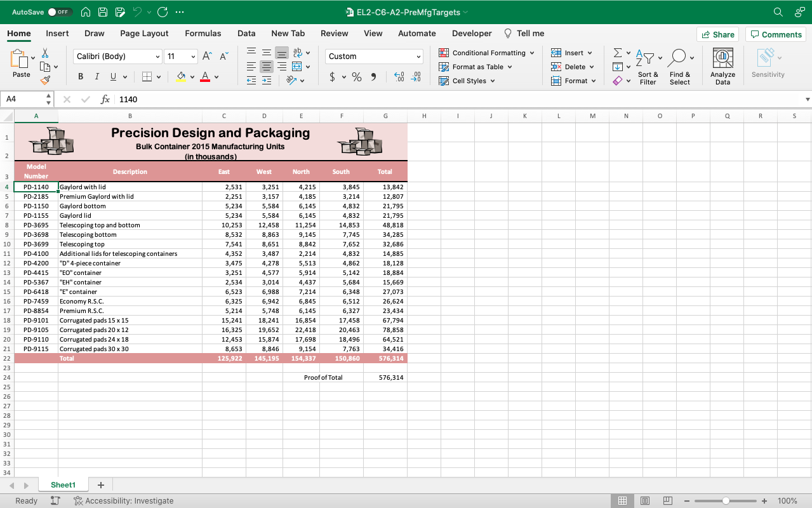Screen dimensions: 812x508
Task: Switch to the Formulas ribbon tab
Action: 203,34
